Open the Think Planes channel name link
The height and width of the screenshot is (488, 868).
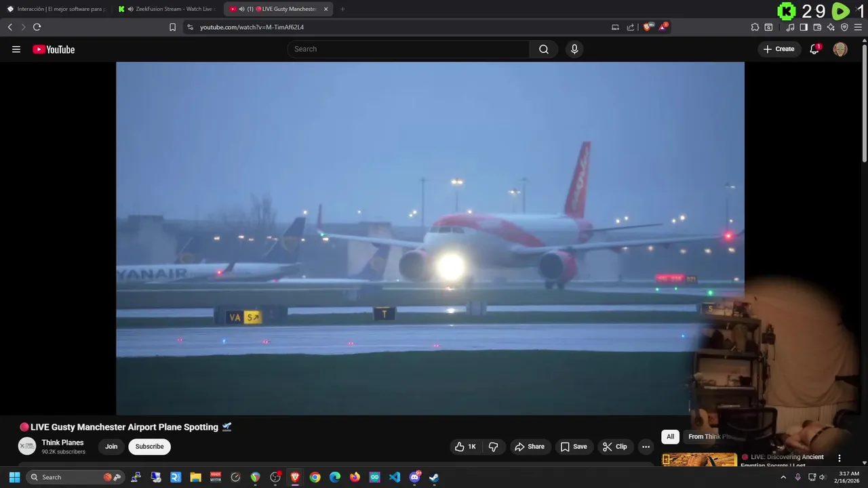(62, 443)
